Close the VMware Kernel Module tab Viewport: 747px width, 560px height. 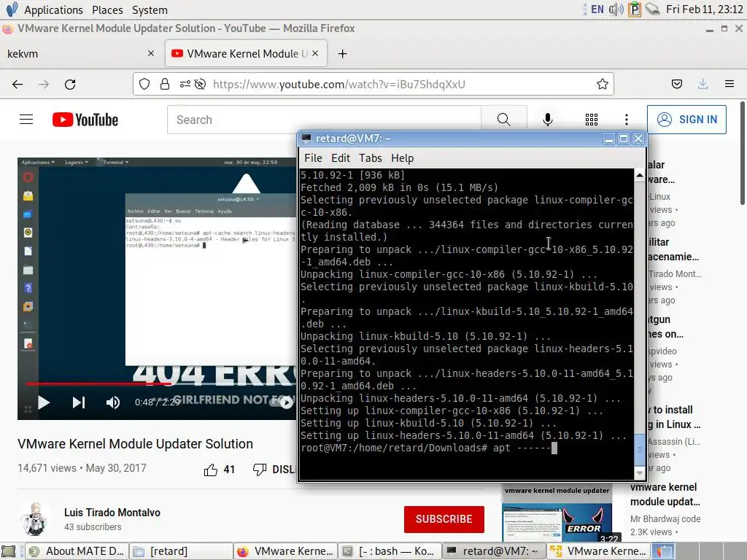(x=315, y=53)
